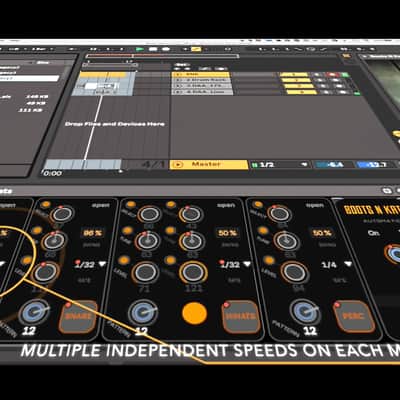
Task: Click the 111 KB browser entry
Action: click(x=31, y=110)
